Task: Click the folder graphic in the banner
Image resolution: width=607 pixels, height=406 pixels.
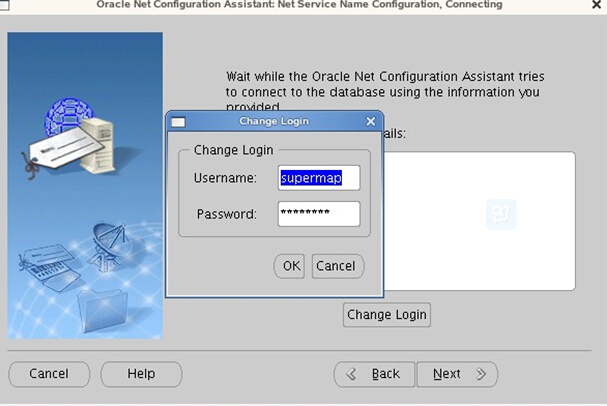Action: (x=103, y=309)
